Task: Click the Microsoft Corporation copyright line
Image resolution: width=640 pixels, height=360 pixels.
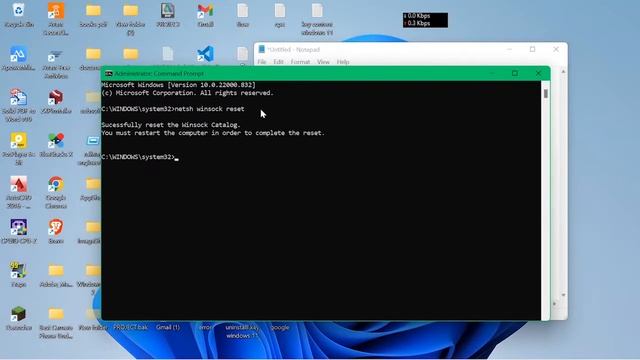Action: 187,93
